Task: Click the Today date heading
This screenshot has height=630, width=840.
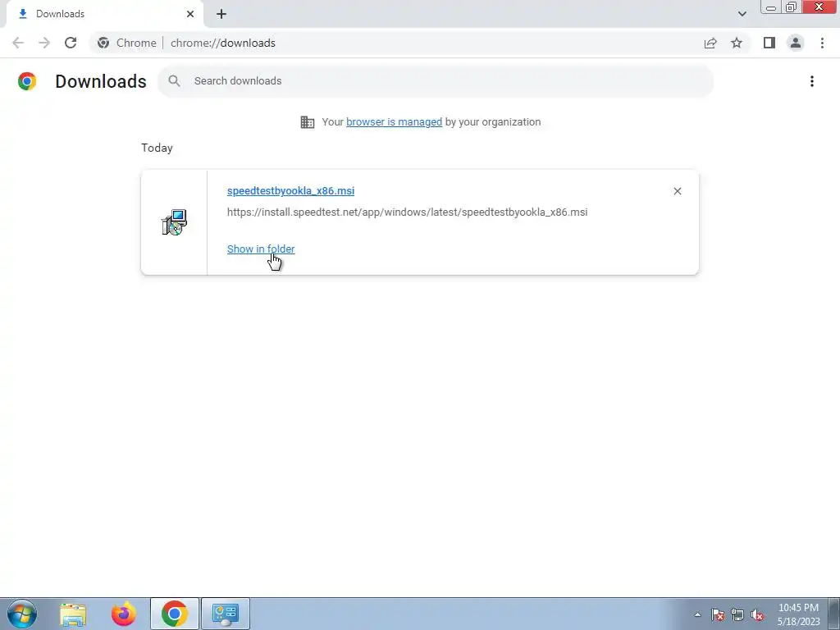Action: [x=157, y=148]
